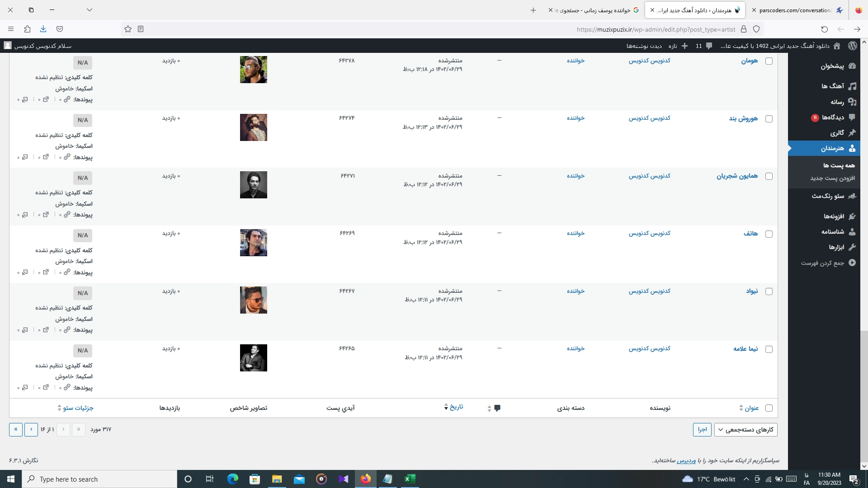Select the همایون شجریان row checkbox

(769, 176)
